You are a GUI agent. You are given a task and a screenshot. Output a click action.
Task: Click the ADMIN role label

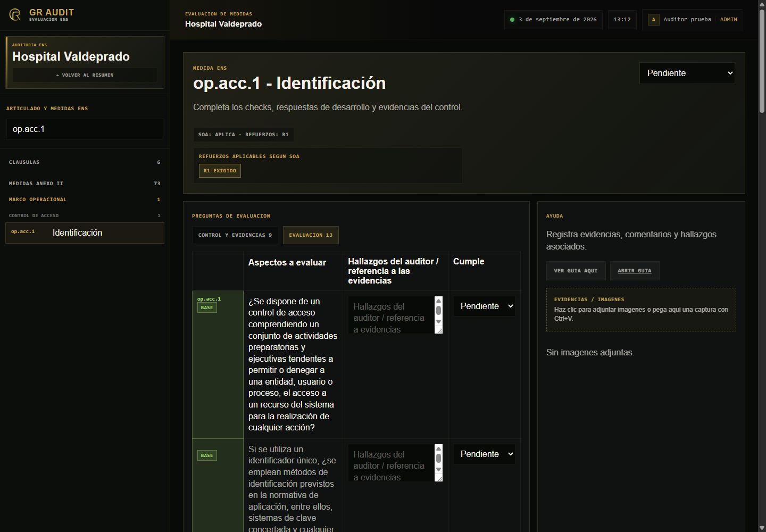pos(729,20)
